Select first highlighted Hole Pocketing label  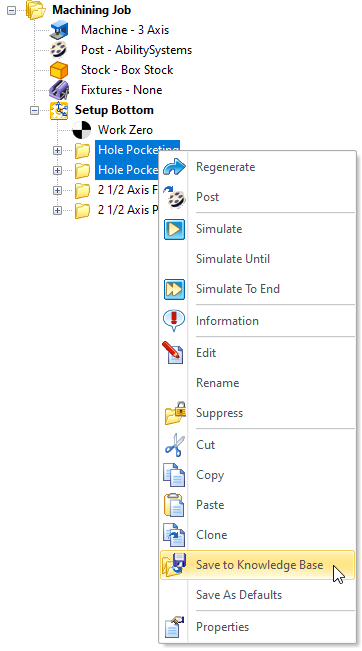click(137, 150)
